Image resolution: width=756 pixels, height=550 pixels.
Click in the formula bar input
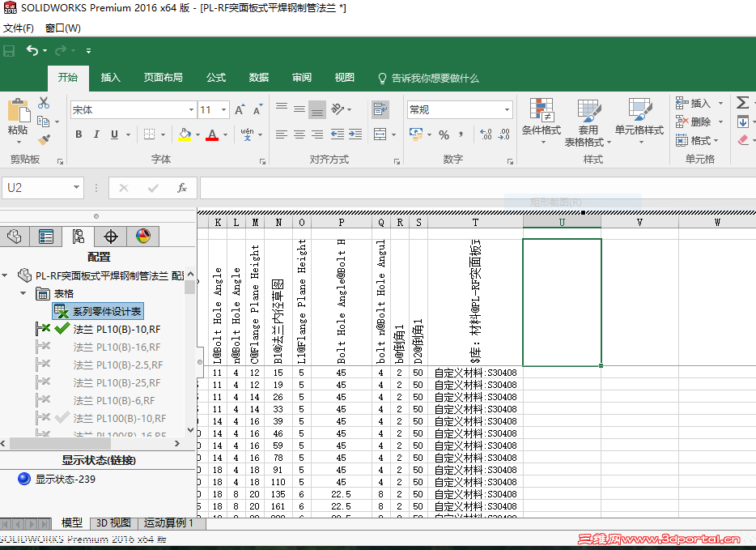click(478, 188)
